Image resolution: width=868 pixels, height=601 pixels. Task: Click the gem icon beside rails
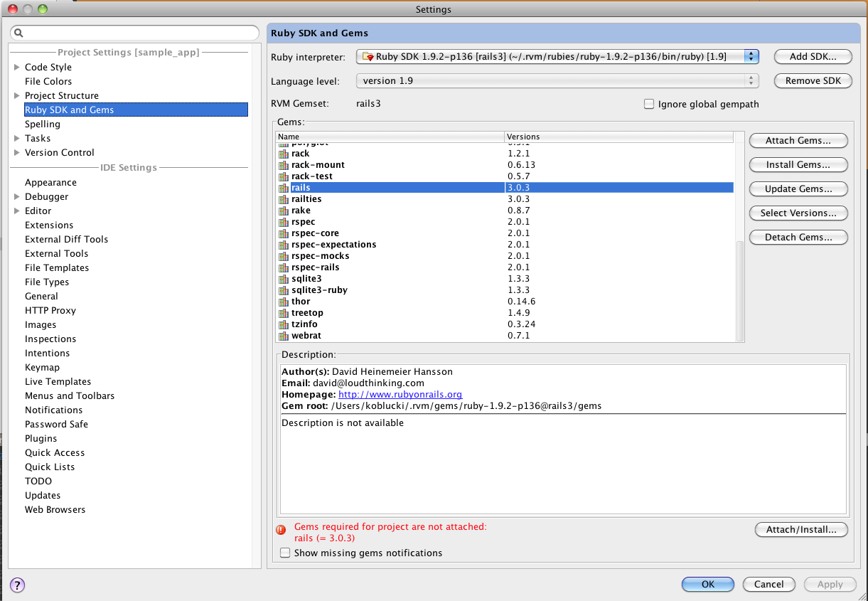pos(283,188)
